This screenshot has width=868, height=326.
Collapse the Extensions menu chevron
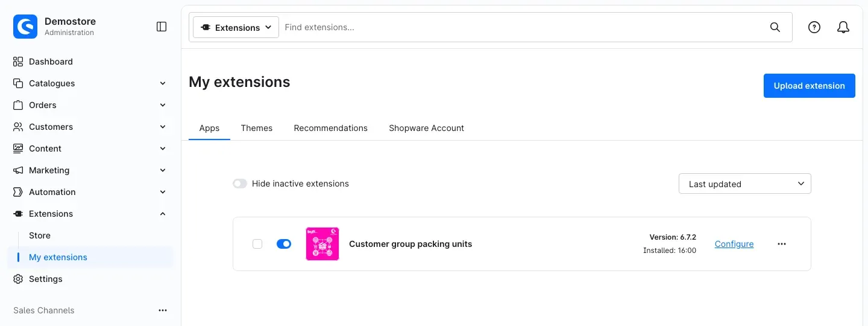coord(163,214)
